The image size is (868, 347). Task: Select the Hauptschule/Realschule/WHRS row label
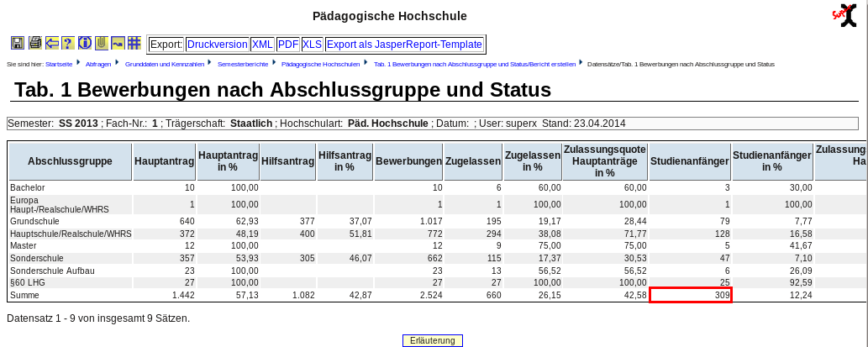click(71, 234)
